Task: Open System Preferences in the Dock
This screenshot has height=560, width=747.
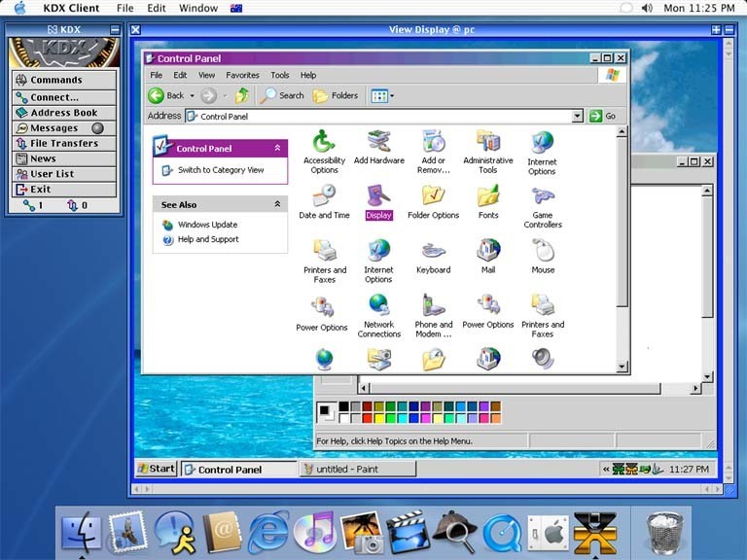Action: pyautogui.click(x=548, y=533)
